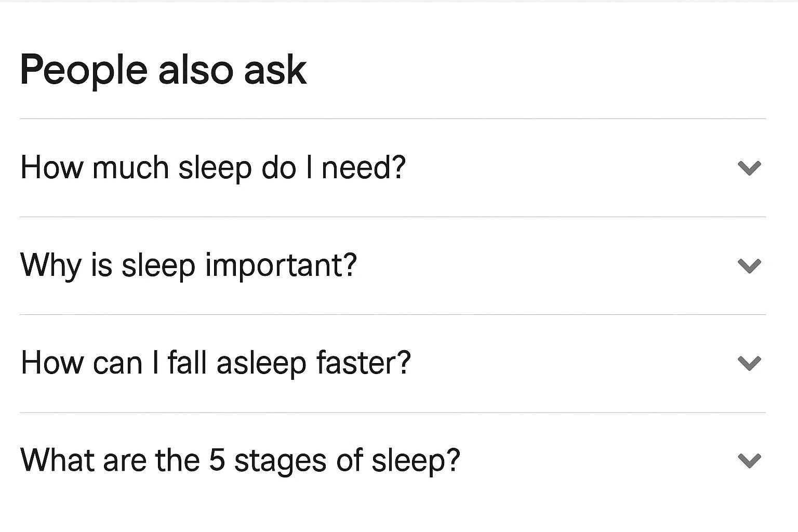Click the words "stages of sleep?" in the last question

click(347, 460)
